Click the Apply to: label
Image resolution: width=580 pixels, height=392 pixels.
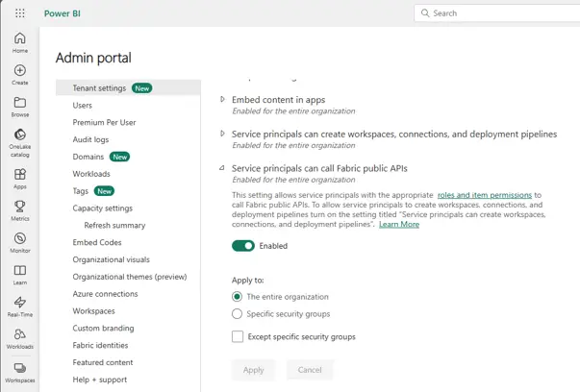pyautogui.click(x=248, y=280)
